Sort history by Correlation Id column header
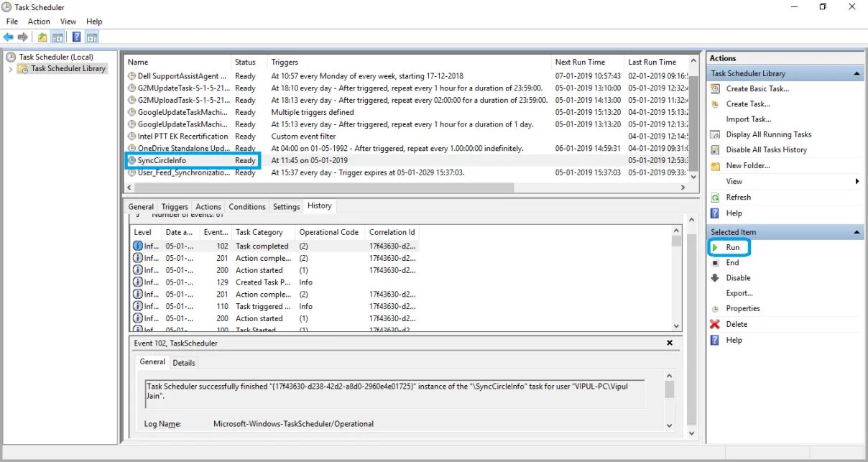Image resolution: width=868 pixels, height=462 pixels. pyautogui.click(x=392, y=232)
